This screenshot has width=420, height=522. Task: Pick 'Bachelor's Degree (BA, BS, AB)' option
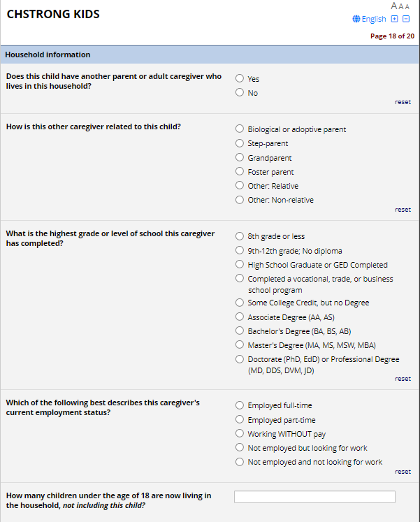pyautogui.click(x=240, y=331)
